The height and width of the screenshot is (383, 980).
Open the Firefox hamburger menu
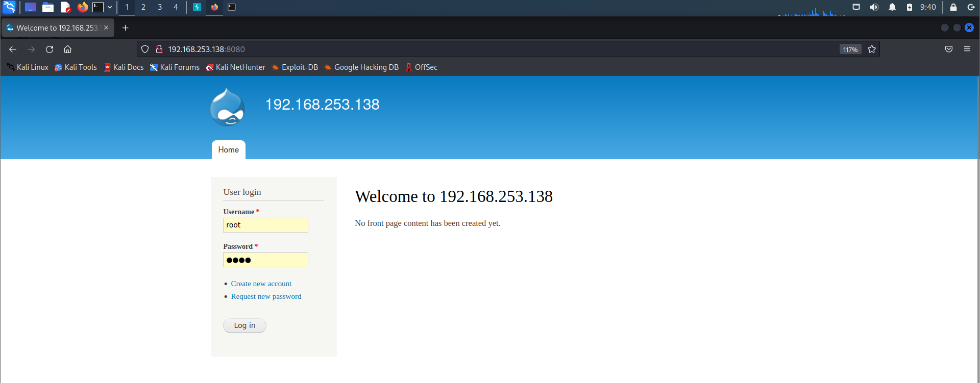(x=967, y=49)
